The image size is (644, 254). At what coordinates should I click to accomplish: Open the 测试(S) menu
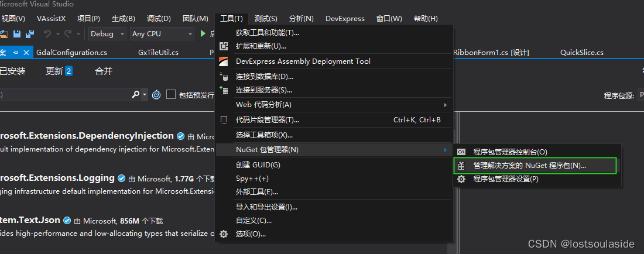point(266,19)
